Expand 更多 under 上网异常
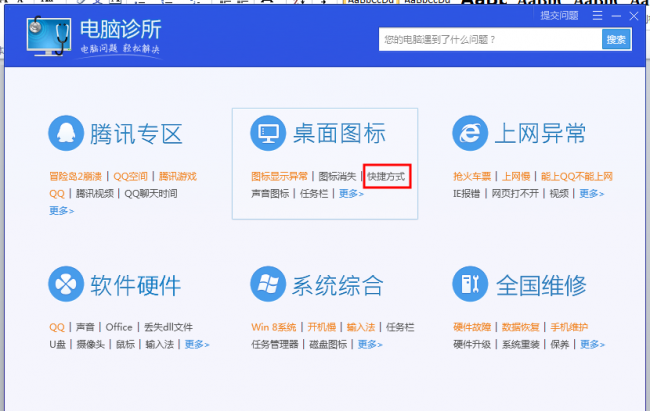This screenshot has height=411, width=650. (592, 194)
